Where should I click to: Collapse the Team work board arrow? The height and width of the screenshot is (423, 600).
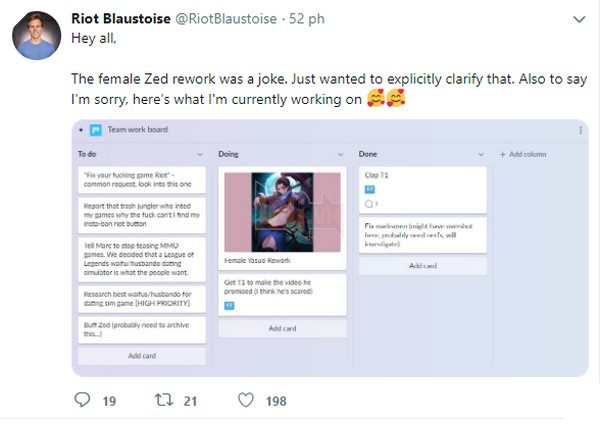83,130
